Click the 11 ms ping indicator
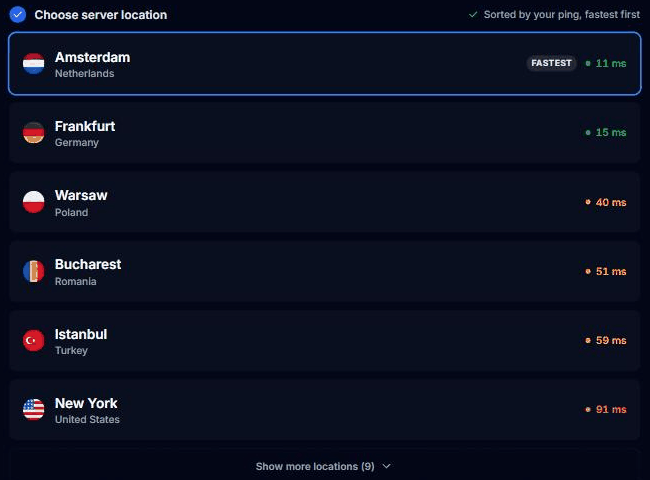This screenshot has width=650, height=480. click(x=606, y=63)
